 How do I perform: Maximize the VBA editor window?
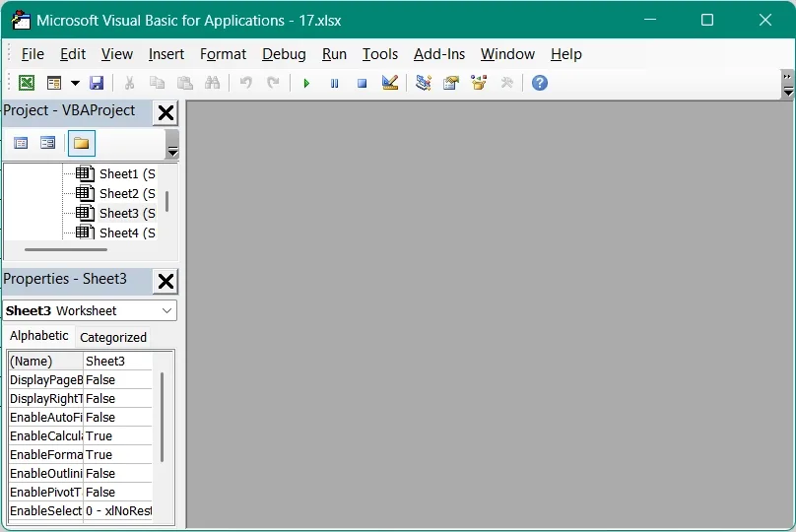click(x=707, y=20)
